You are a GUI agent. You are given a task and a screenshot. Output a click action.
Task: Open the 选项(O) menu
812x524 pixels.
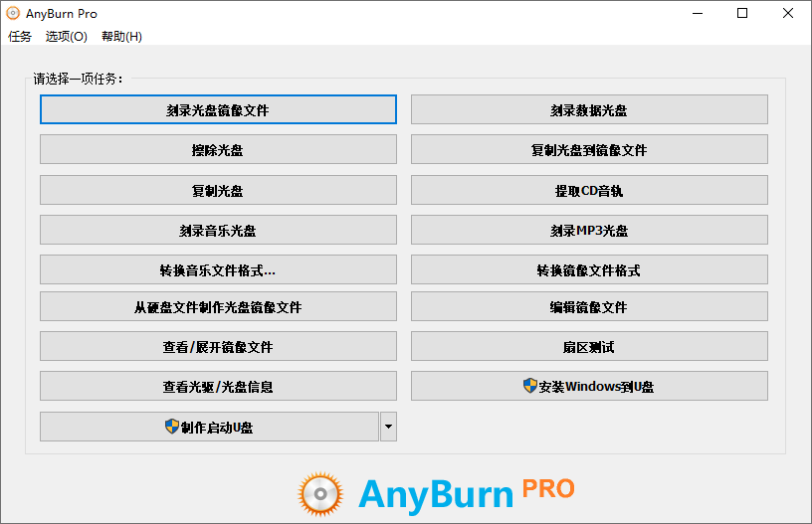(67, 36)
